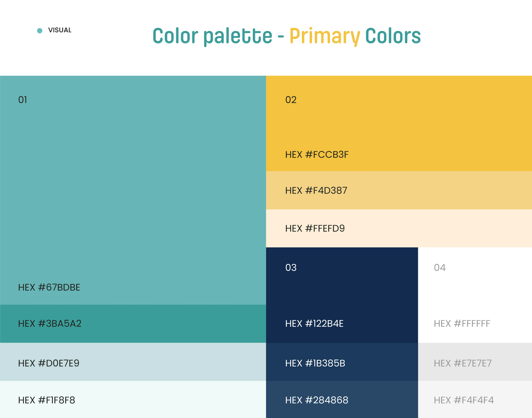Select the white #FFFFFF swatch
Image resolution: width=532 pixels, height=418 pixels.
coord(475,295)
